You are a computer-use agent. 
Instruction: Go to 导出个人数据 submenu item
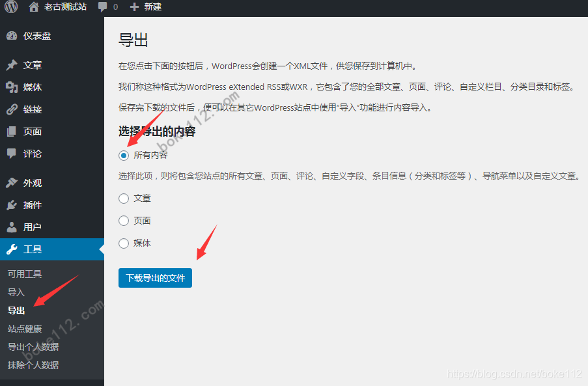[x=33, y=347]
